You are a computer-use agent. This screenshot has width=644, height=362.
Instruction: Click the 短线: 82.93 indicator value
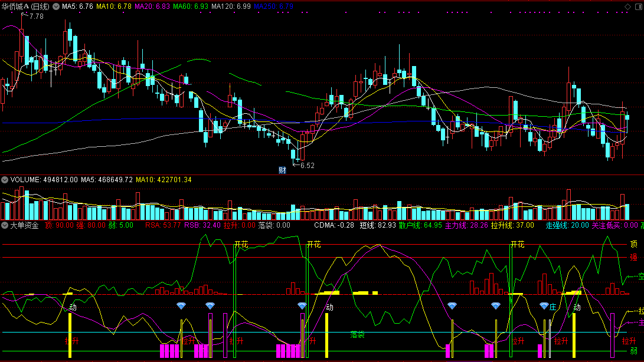378,225
